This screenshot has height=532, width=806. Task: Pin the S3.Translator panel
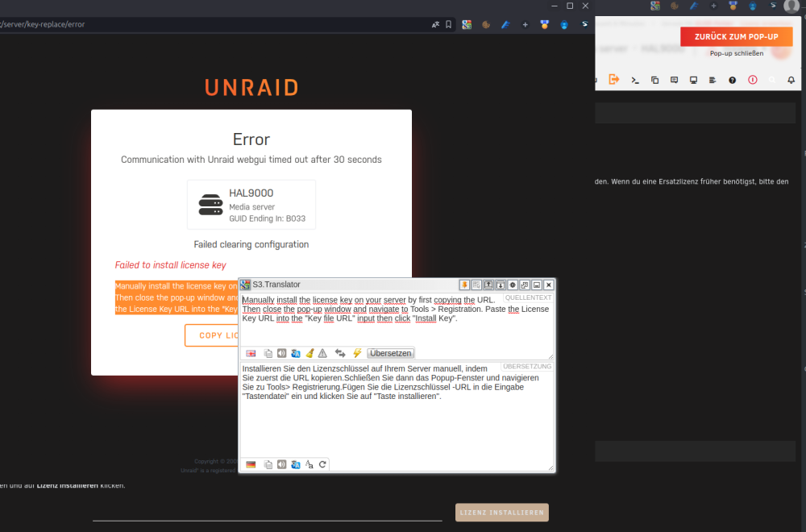tap(464, 285)
